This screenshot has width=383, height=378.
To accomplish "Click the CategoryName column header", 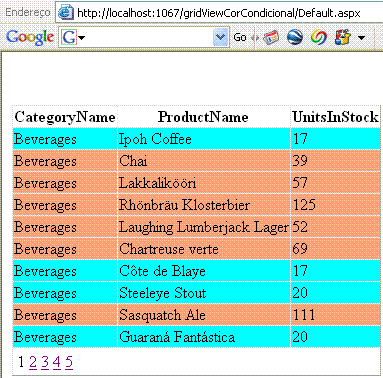I will pyautogui.click(x=65, y=117).
